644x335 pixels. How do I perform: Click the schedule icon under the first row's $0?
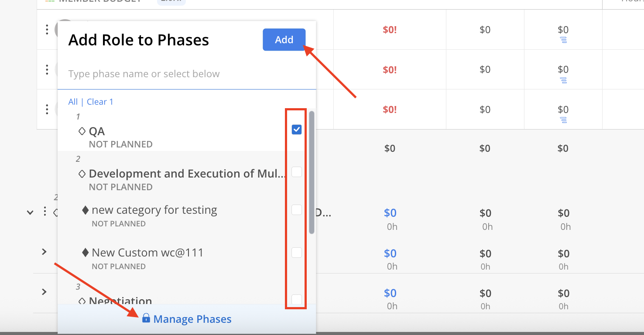(563, 40)
